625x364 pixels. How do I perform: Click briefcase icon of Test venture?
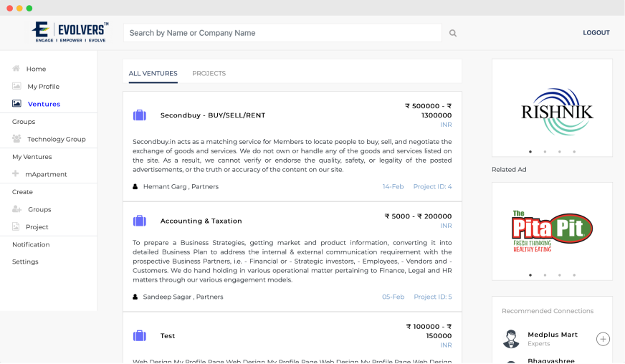pyautogui.click(x=140, y=335)
